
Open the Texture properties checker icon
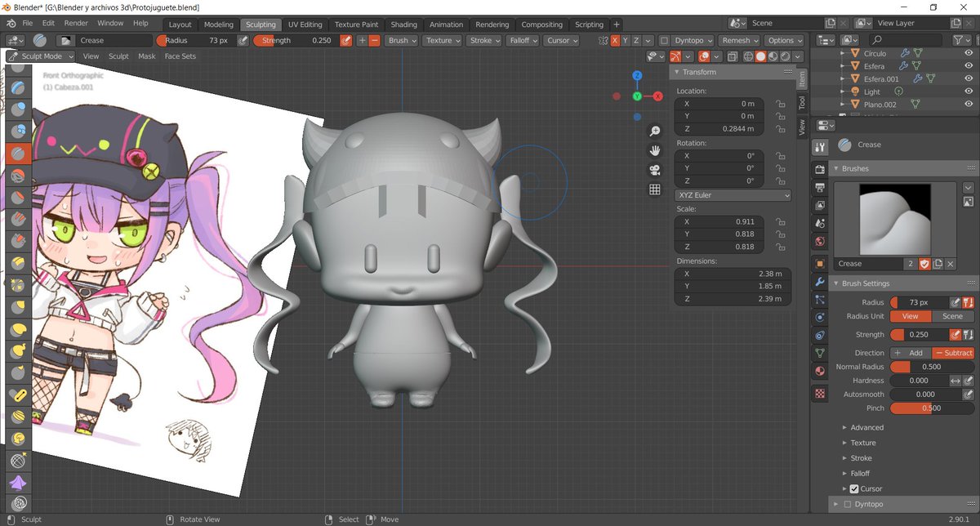pos(821,393)
